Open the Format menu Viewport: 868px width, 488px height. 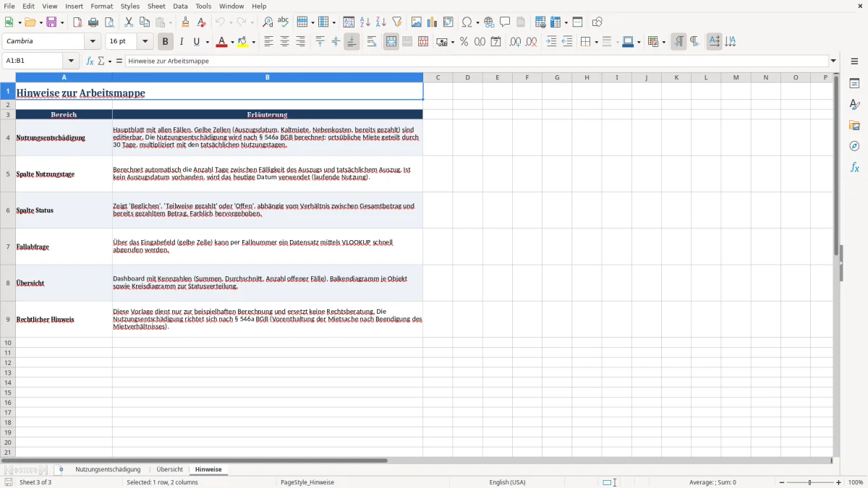click(x=102, y=6)
